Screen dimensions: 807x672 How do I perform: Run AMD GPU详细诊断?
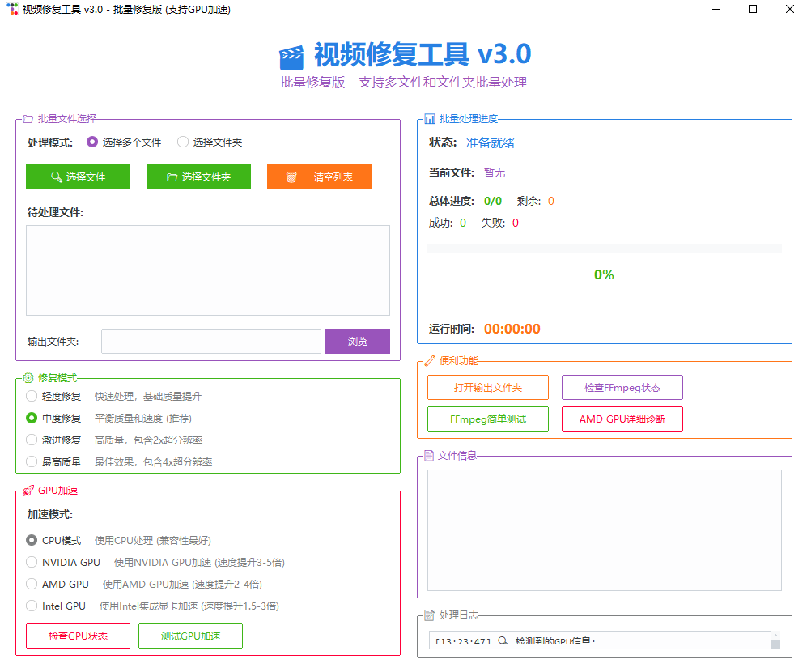click(622, 419)
